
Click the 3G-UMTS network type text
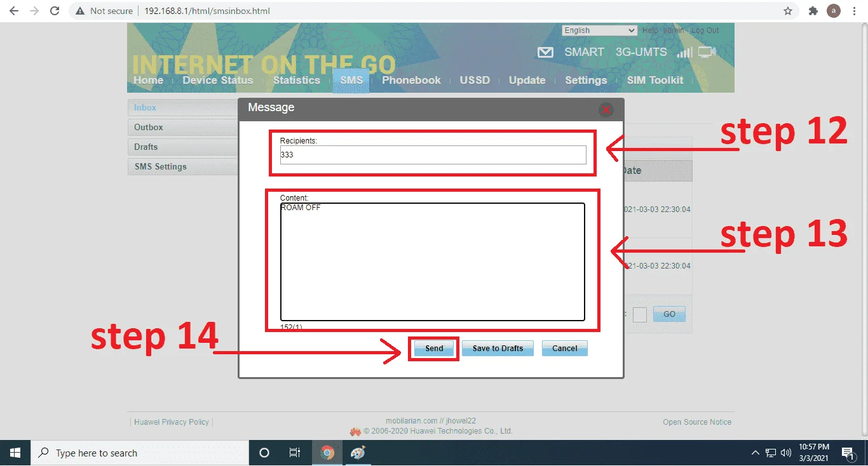click(641, 52)
